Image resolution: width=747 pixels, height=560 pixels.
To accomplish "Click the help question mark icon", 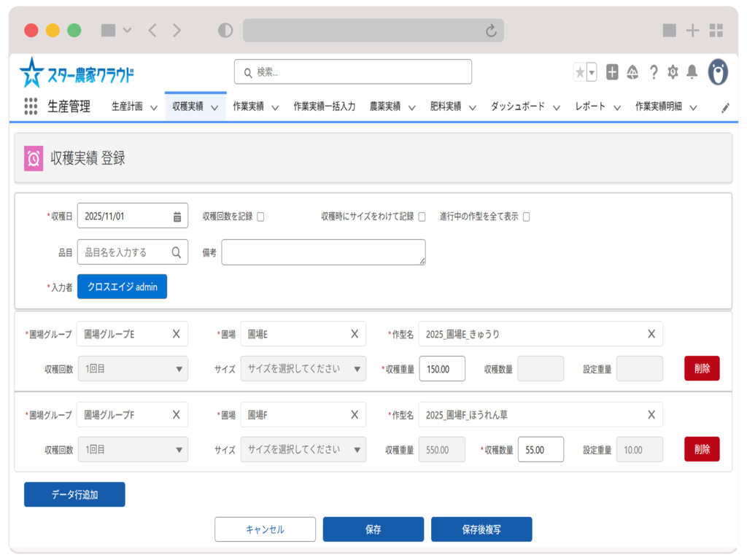I will [654, 71].
